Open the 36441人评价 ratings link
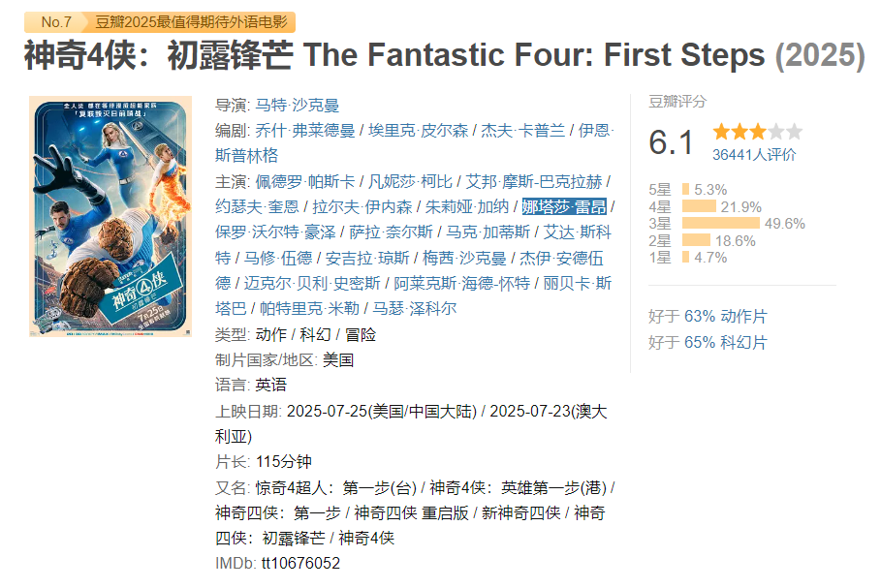 pyautogui.click(x=754, y=154)
